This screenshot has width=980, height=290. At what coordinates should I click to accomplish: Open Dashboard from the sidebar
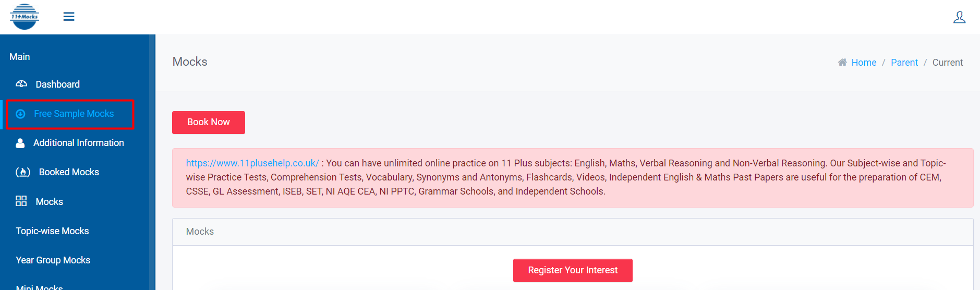coord(57,84)
